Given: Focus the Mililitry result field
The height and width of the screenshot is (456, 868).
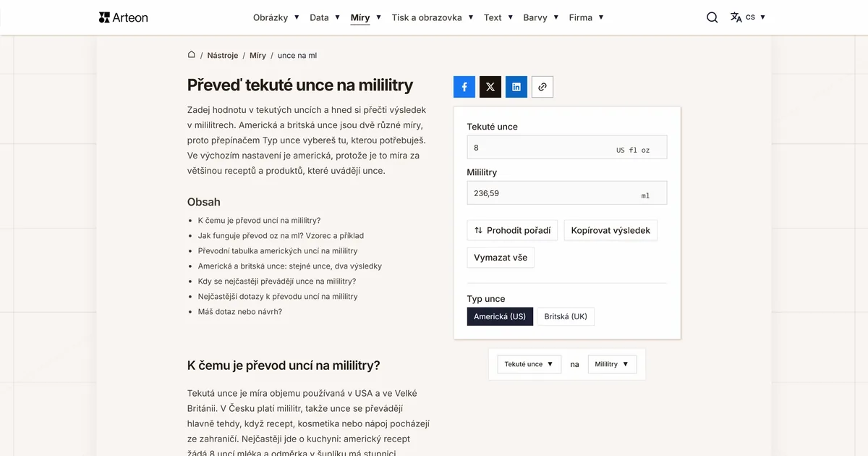Looking at the screenshot, I should (x=567, y=193).
